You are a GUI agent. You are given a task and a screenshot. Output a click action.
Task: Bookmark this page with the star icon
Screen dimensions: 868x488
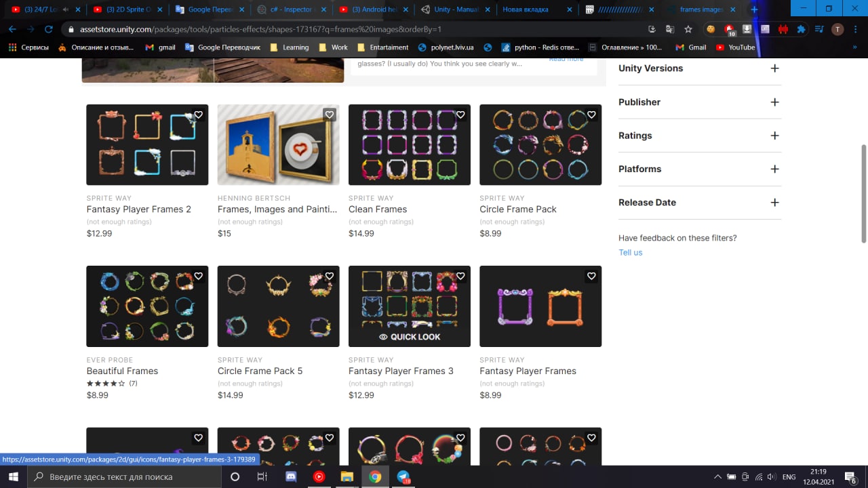click(x=688, y=29)
